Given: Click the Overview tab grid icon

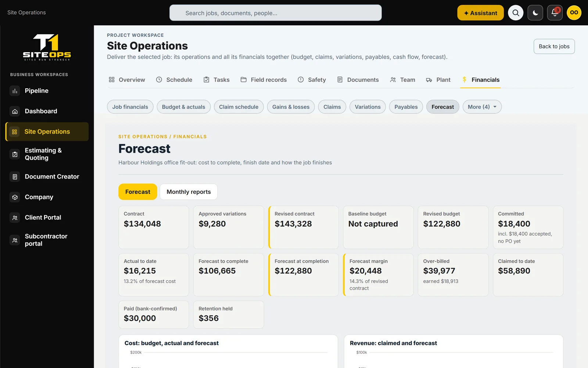Looking at the screenshot, I should tap(112, 79).
